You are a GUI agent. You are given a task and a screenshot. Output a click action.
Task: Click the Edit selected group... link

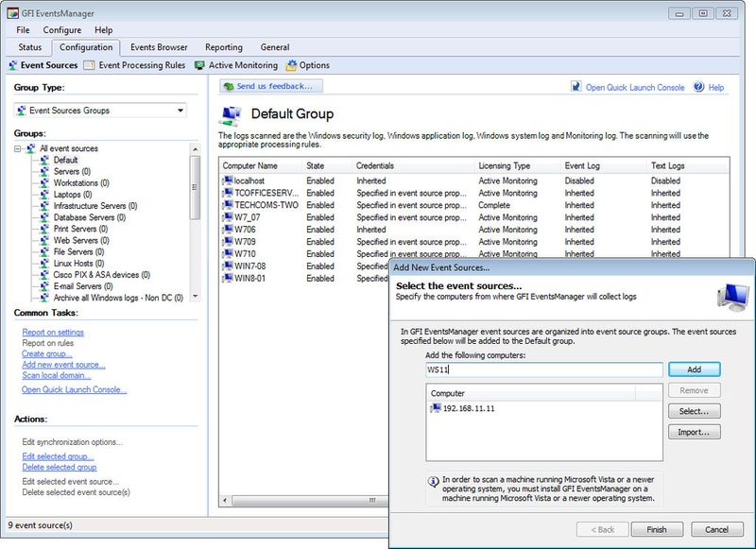tap(58, 456)
